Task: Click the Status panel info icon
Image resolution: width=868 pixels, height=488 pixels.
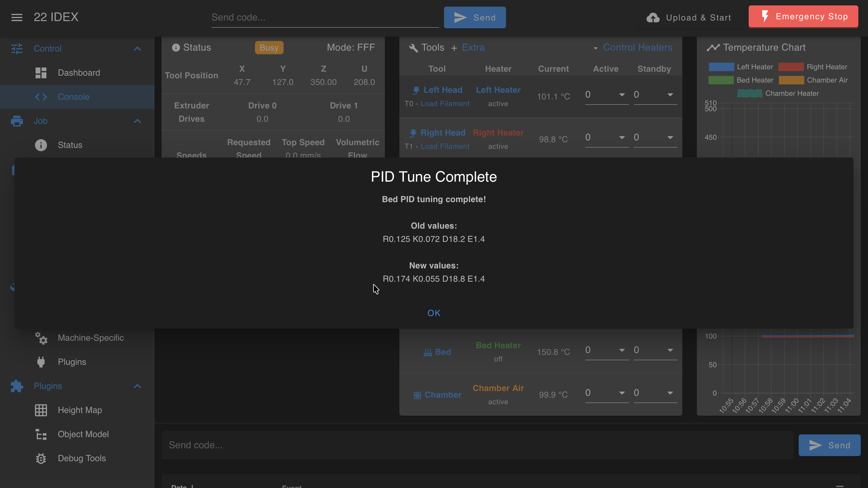Action: pos(175,48)
